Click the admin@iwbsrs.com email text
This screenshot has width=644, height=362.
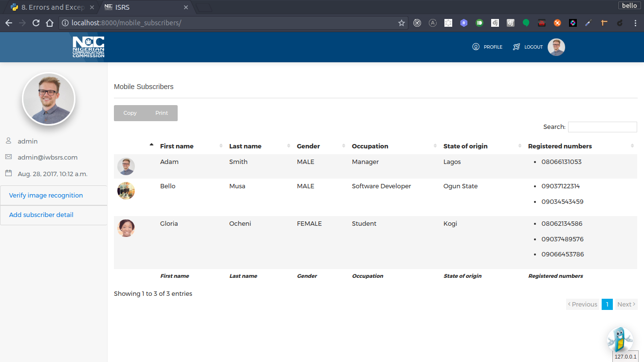pos(48,157)
